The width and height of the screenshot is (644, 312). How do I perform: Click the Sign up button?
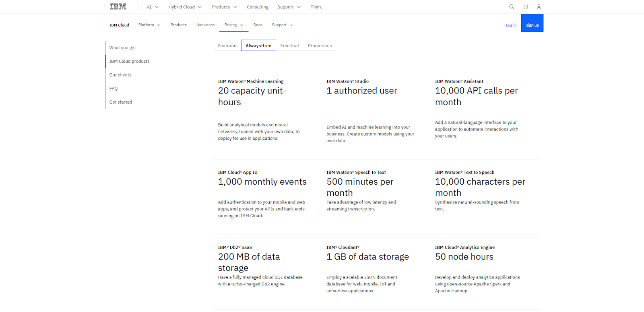point(532,23)
